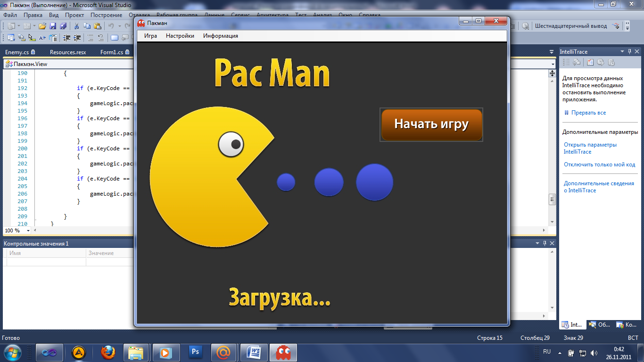Screen dimensions: 644x362
Task: Open the Настройки menu in Pacman window
Action: [180, 36]
